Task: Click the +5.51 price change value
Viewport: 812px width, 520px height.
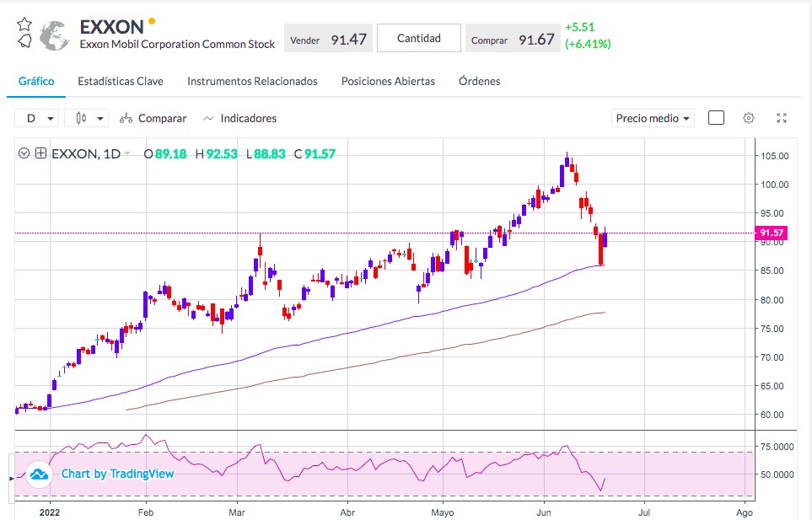Action: pyautogui.click(x=579, y=27)
